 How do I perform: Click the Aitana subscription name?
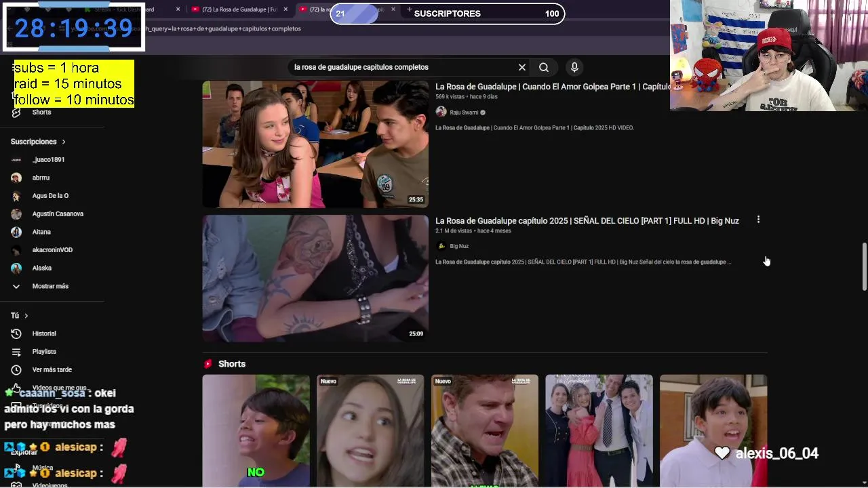tap(41, 232)
